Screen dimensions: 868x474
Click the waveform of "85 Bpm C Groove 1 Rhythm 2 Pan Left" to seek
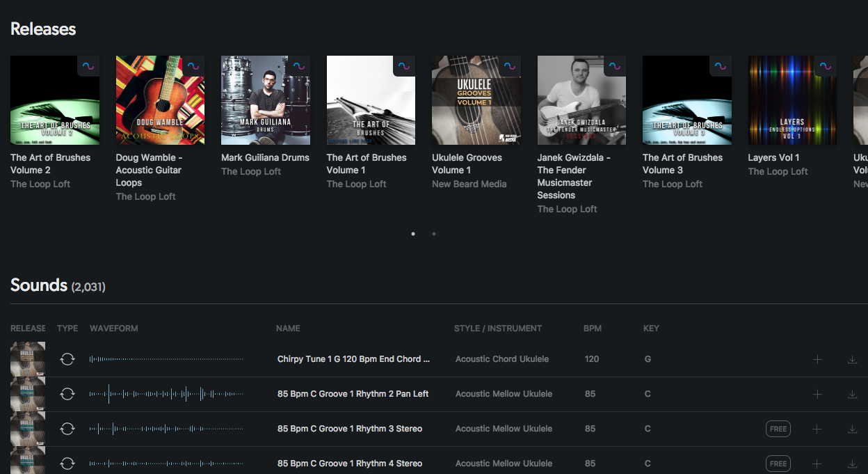pyautogui.click(x=167, y=394)
